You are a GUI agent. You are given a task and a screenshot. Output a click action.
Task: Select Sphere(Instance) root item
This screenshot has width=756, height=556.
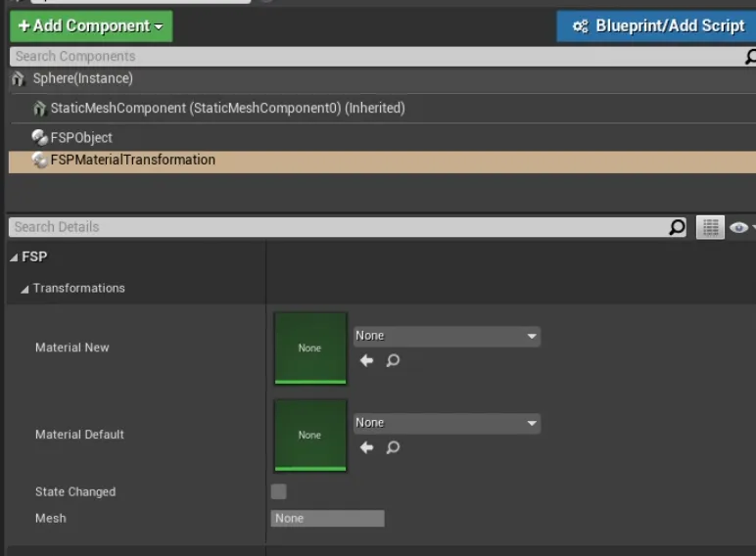[82, 78]
